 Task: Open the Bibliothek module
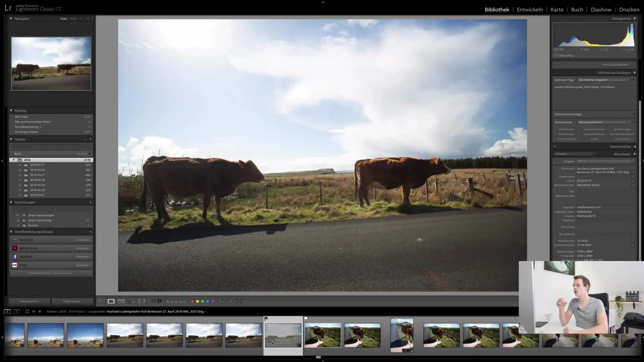497,9
